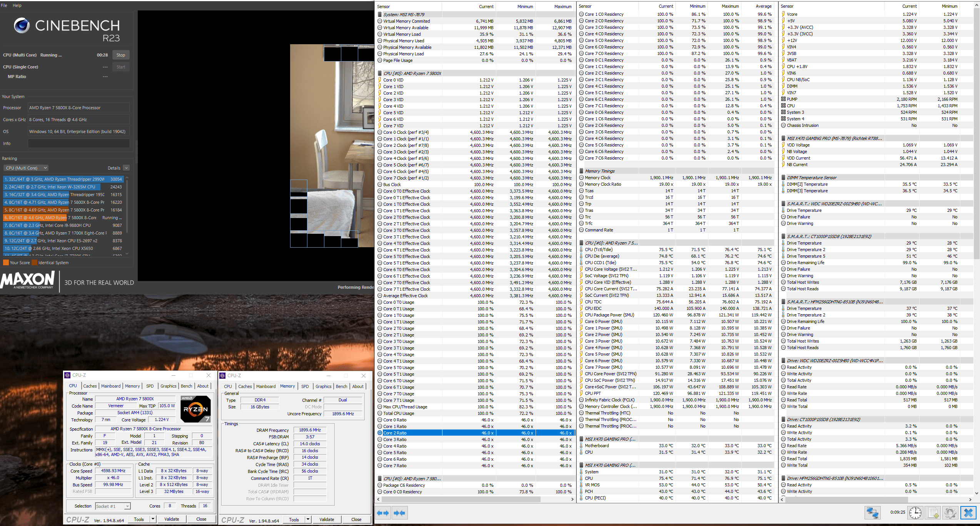Click icon beside Chassis Intrusion row
The width and height of the screenshot is (980, 526).
coord(783,125)
